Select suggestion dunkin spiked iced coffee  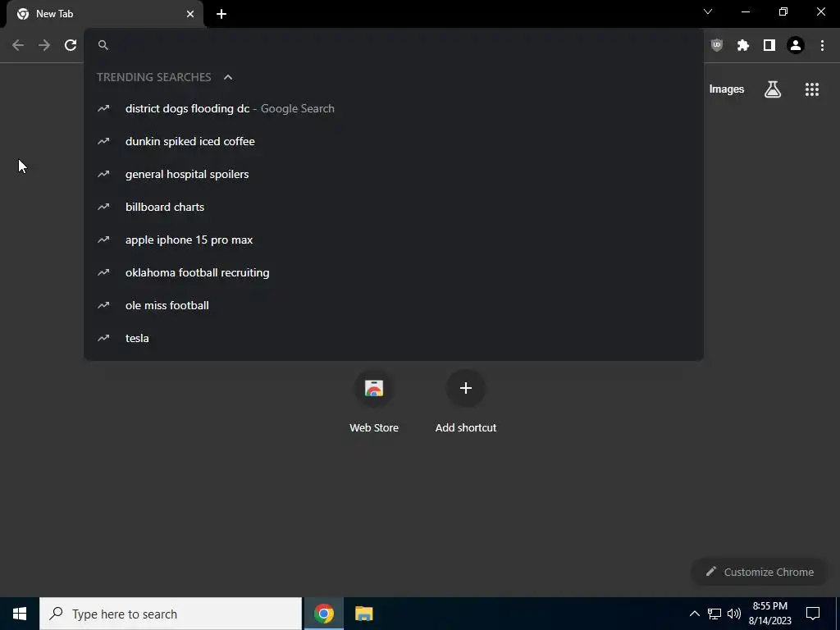(x=394, y=141)
